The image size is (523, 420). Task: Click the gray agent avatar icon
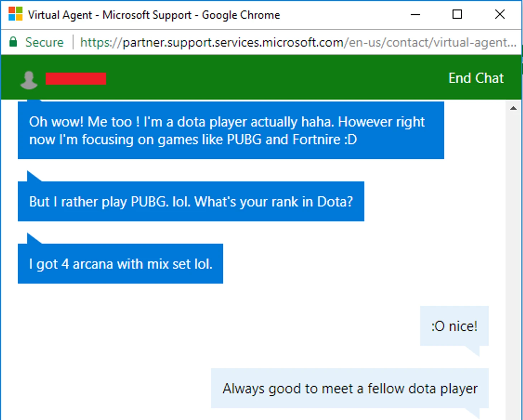[x=29, y=80]
